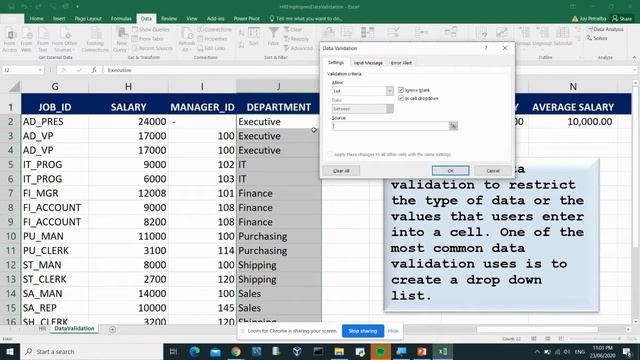Switch to the Settings tab
This screenshot has width=640, height=360.
[336, 62]
